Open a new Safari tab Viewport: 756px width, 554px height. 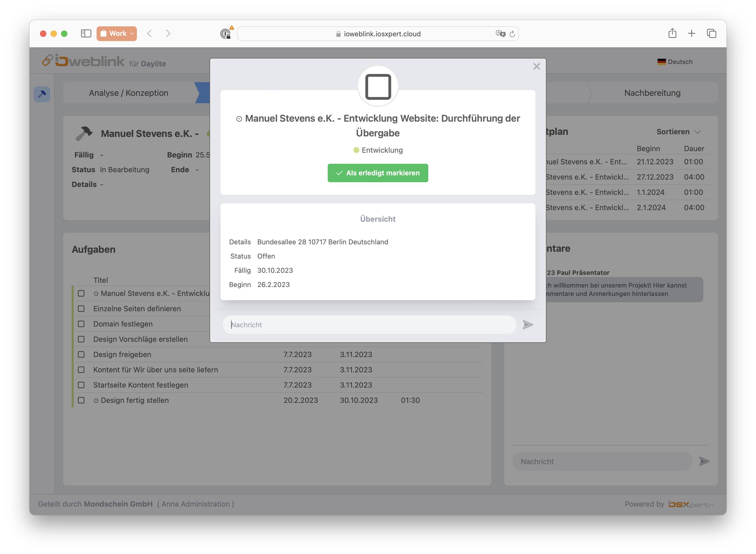(x=691, y=33)
